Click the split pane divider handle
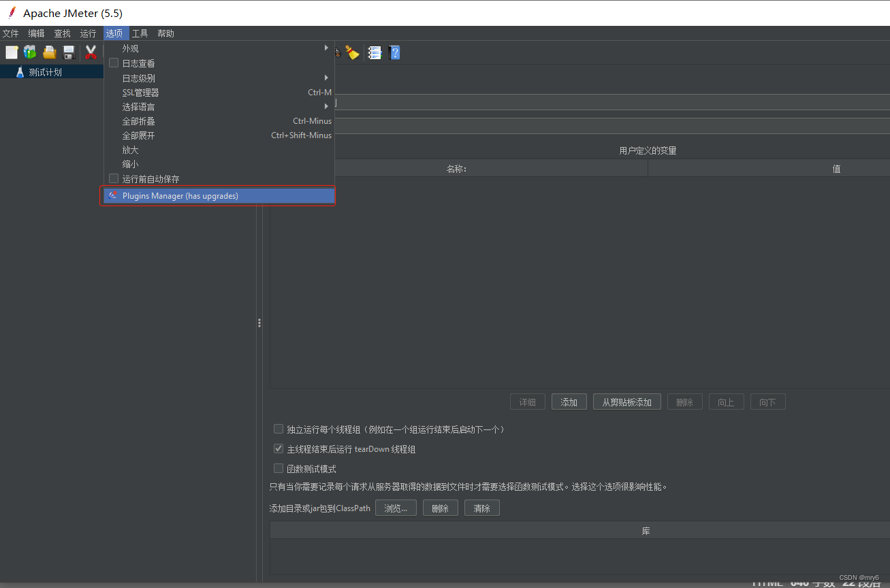Image resolution: width=890 pixels, height=588 pixels. point(259,323)
